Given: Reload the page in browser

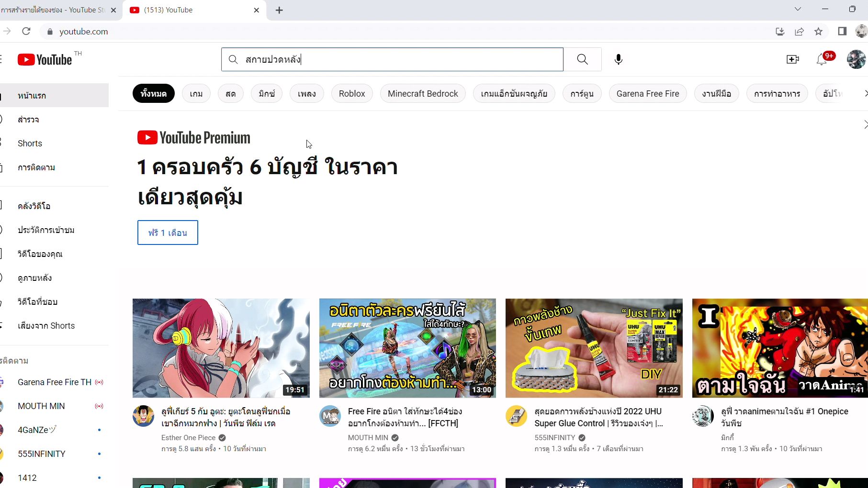Looking at the screenshot, I should coord(26,32).
